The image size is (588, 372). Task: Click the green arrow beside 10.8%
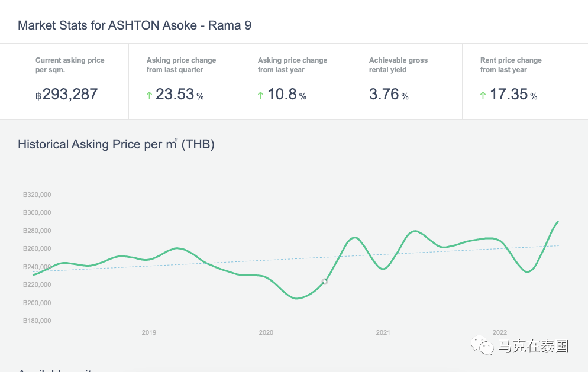click(261, 96)
